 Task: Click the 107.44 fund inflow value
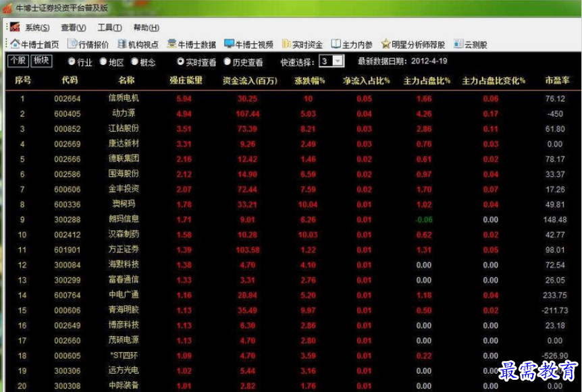(248, 114)
